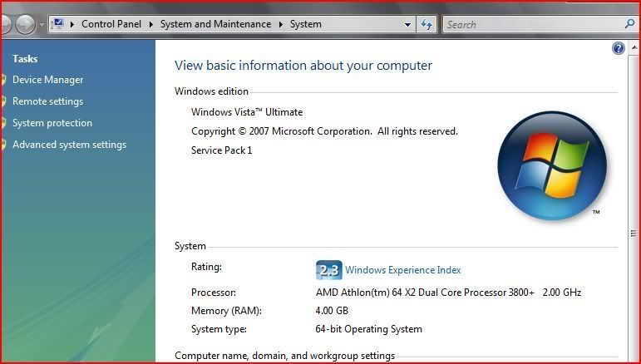641x364 pixels.
Task: Click the Tasks heading in sidebar
Action: pyautogui.click(x=25, y=59)
